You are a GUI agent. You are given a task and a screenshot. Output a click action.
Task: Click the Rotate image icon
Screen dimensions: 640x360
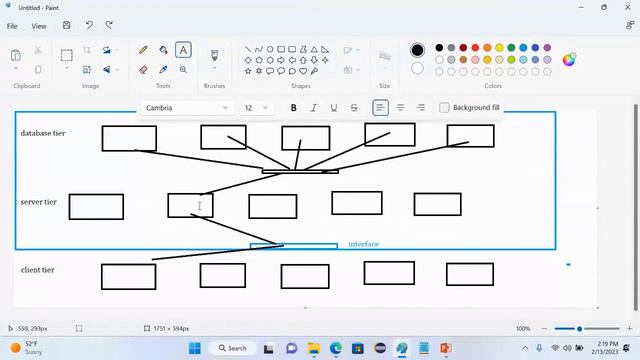point(107,50)
